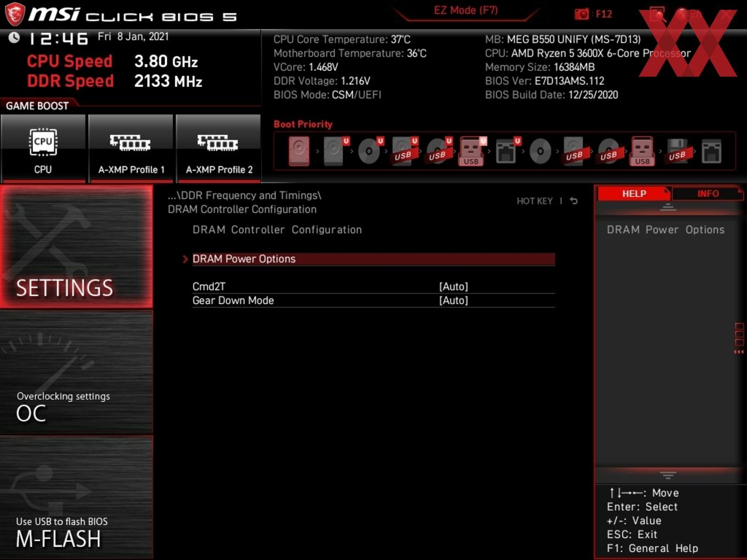747x560 pixels.
Task: Switch to EZ Mode (F7)
Action: 466,10
